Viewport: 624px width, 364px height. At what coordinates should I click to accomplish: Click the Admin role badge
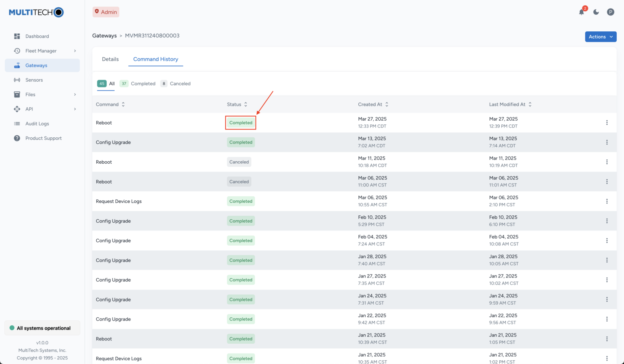[106, 12]
